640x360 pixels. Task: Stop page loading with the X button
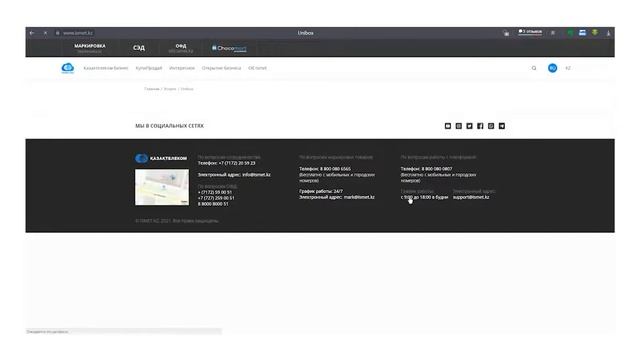pos(45,33)
